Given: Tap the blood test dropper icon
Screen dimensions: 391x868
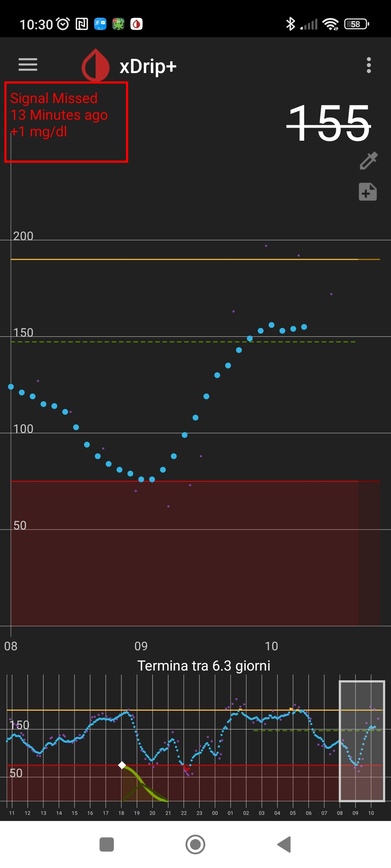Looking at the screenshot, I should pos(369,161).
